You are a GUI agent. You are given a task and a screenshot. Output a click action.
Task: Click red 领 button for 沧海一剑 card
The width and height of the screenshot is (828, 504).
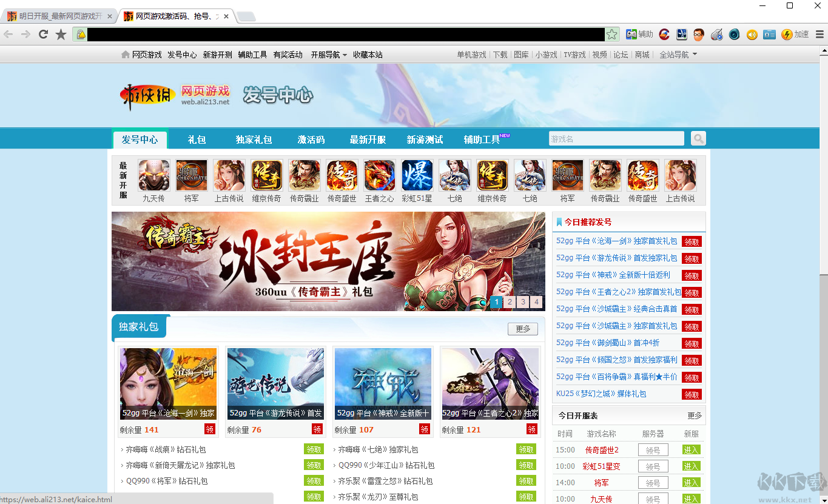pyautogui.click(x=210, y=429)
